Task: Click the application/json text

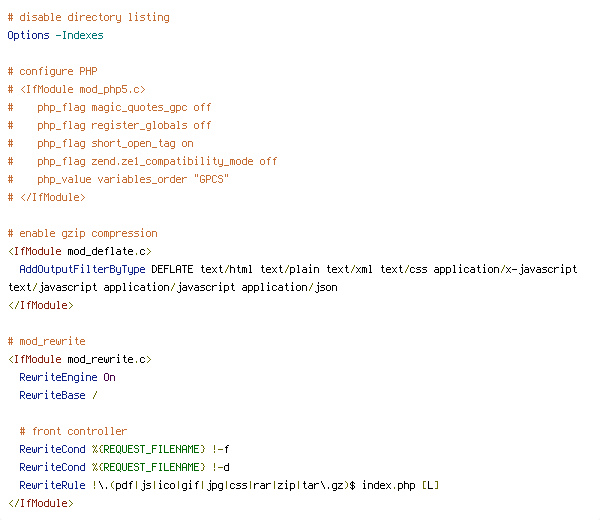Action: [289, 287]
